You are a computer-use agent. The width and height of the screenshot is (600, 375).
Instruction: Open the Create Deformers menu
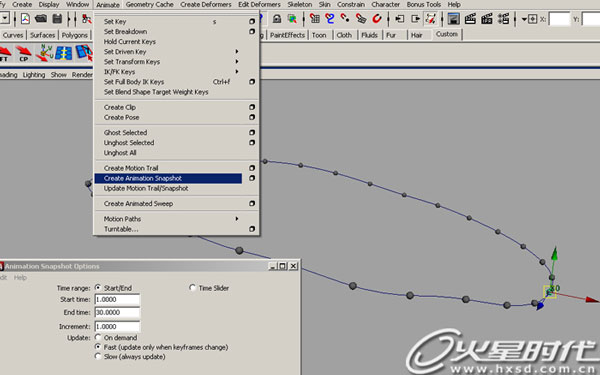[206, 5]
